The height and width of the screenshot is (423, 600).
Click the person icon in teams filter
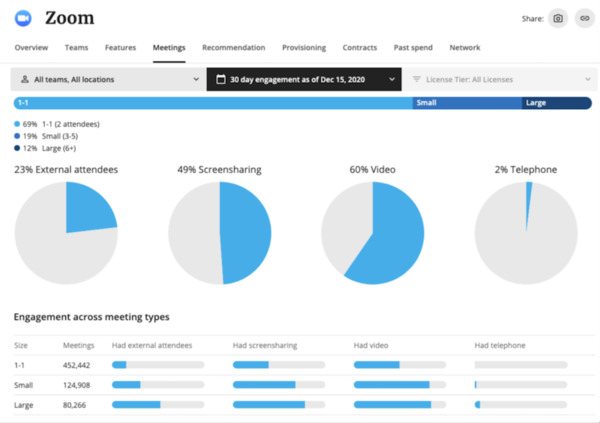coord(25,79)
